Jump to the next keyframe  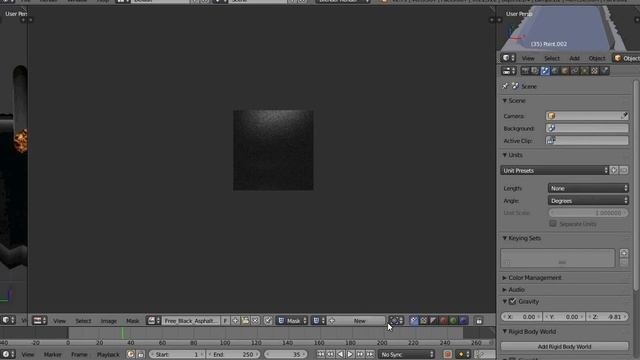pos(360,354)
